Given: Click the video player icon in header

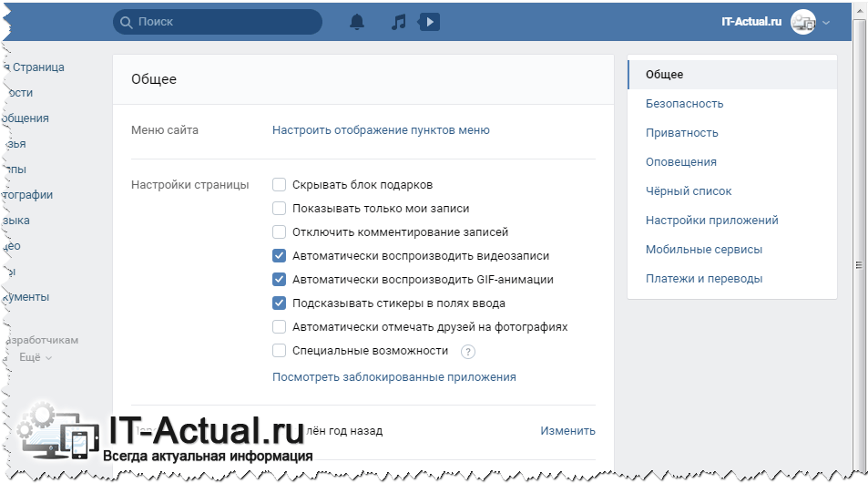Looking at the screenshot, I should click(430, 22).
